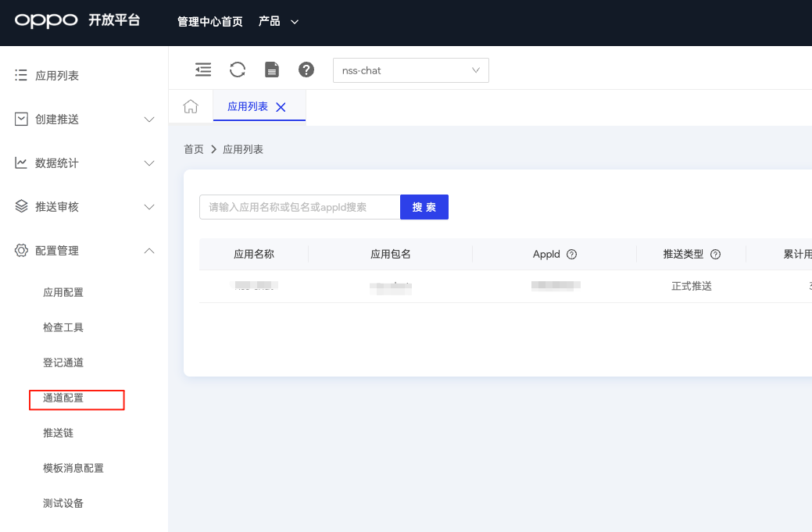
Task: Expand 创建推送 in the sidebar
Action: (84, 120)
